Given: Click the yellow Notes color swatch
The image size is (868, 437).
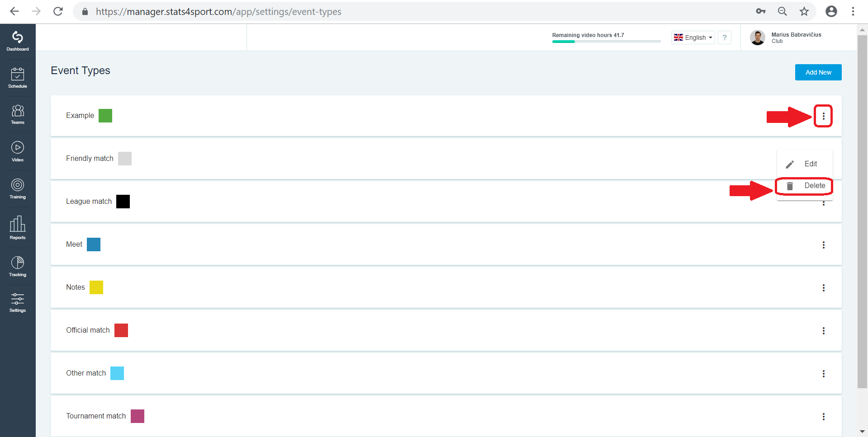Looking at the screenshot, I should (96, 287).
